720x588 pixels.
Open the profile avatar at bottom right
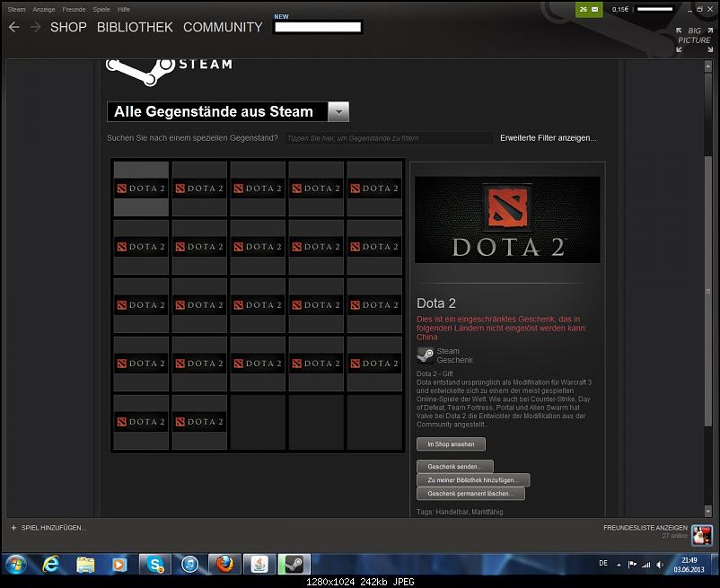(x=702, y=536)
